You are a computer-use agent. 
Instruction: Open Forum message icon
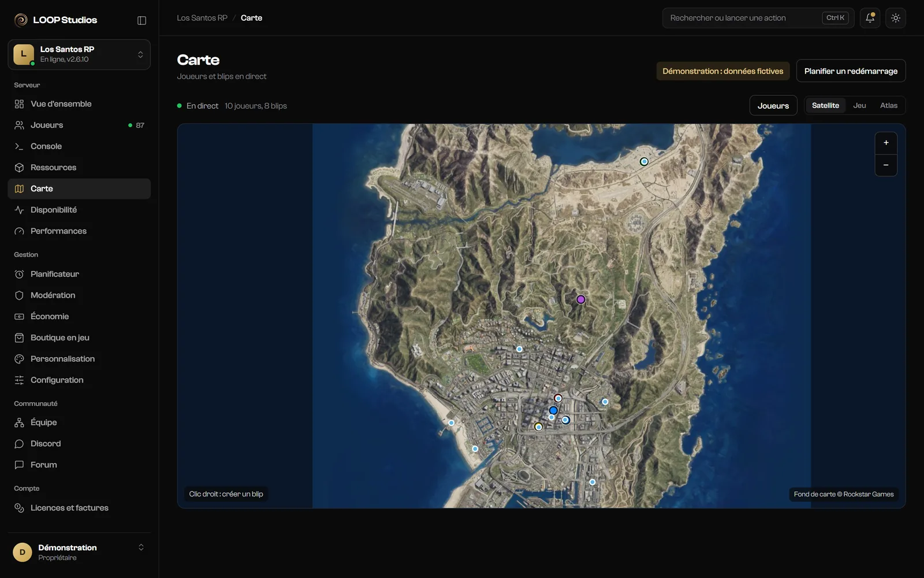[19, 465]
